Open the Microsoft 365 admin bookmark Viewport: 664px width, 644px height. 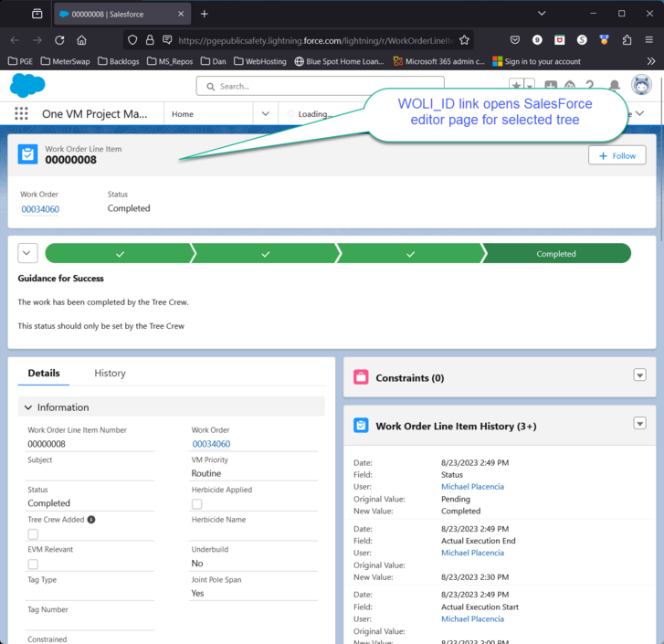pos(439,61)
